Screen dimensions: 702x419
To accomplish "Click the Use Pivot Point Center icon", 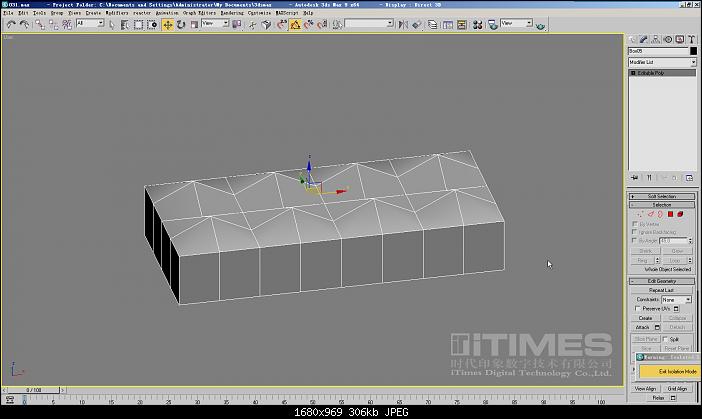I will 236,25.
